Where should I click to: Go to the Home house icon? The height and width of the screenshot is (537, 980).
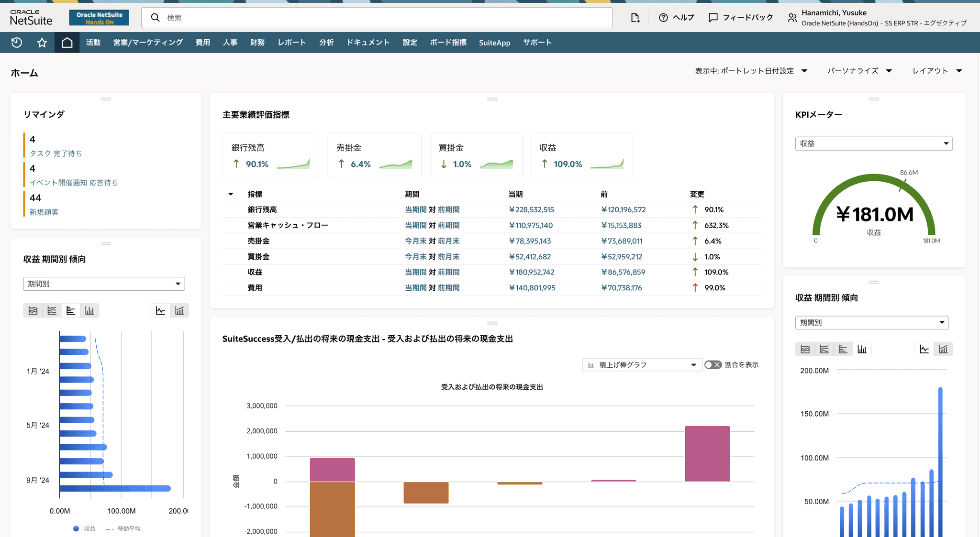point(67,43)
